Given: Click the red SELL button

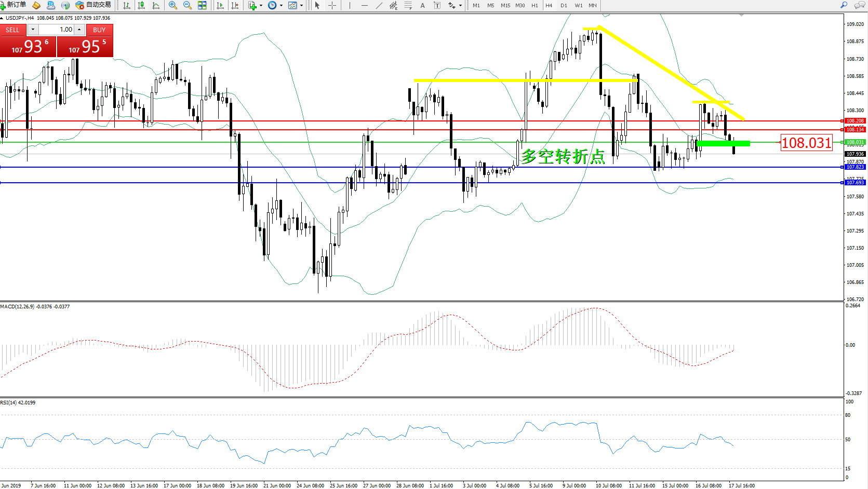Looking at the screenshot, I should click(x=12, y=30).
